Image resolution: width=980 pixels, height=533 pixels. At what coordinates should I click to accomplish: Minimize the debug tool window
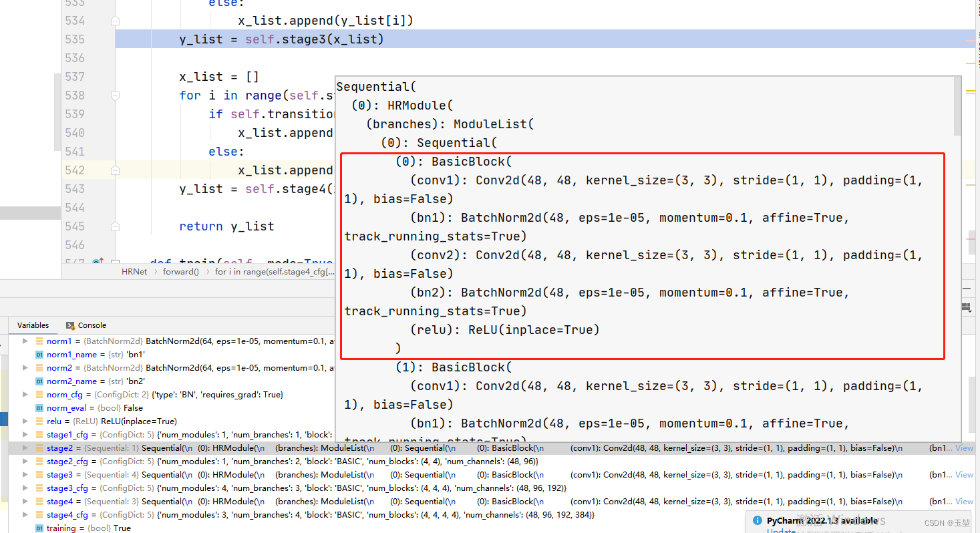click(x=967, y=288)
